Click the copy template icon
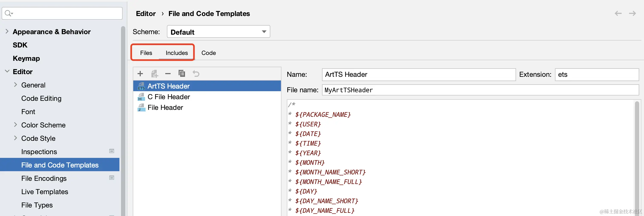 click(182, 74)
